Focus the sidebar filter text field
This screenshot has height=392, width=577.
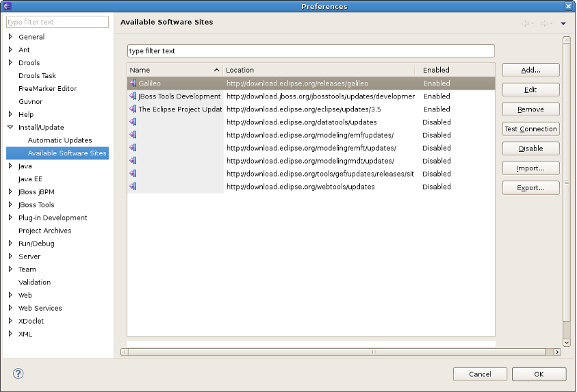57,22
